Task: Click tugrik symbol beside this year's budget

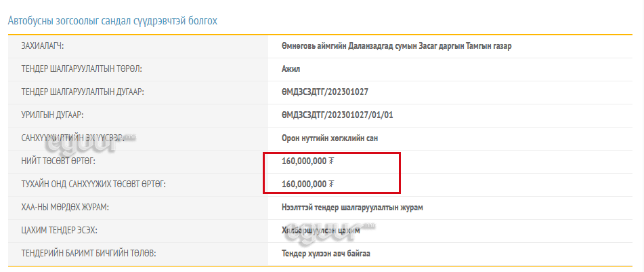Action: (331, 184)
